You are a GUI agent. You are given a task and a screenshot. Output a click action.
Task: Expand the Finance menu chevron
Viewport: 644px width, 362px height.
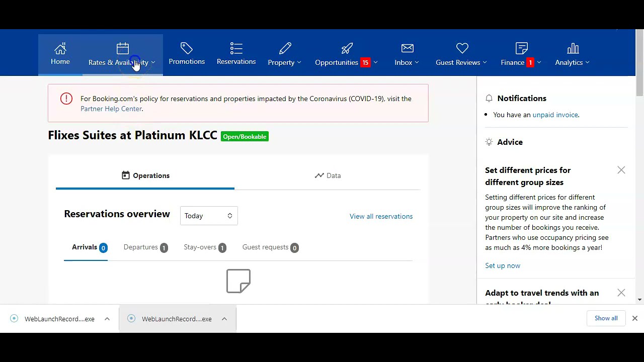(x=539, y=62)
